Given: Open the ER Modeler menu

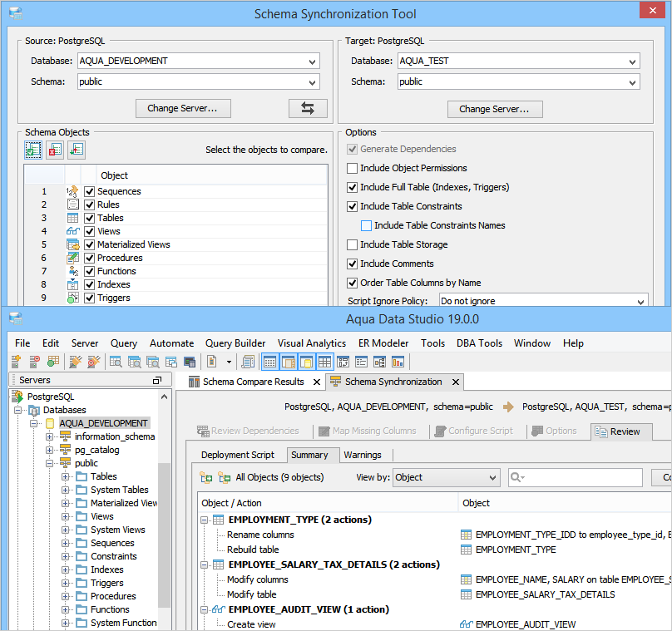Looking at the screenshot, I should (x=383, y=343).
